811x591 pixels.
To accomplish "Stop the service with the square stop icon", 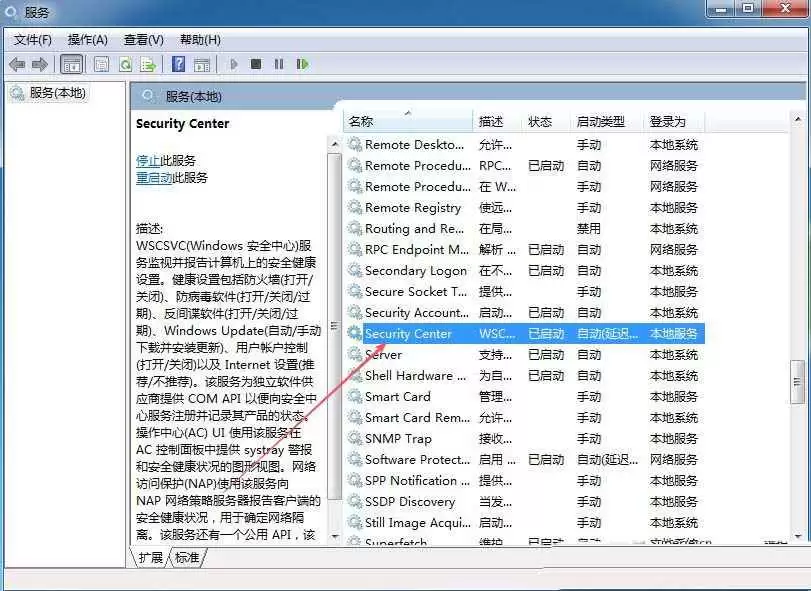I will click(x=256, y=64).
